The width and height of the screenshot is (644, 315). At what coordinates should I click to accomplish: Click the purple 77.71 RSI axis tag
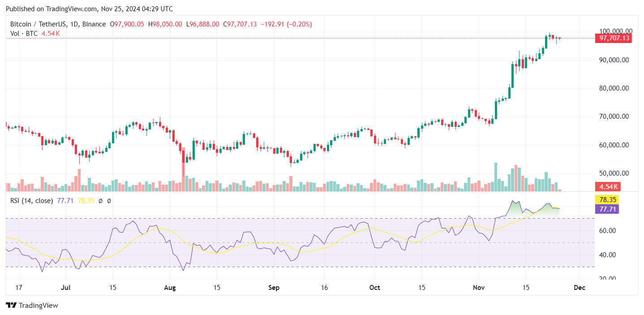[606, 208]
